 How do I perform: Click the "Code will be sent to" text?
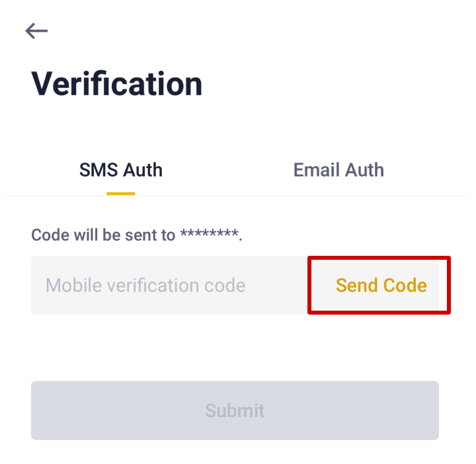(x=103, y=235)
